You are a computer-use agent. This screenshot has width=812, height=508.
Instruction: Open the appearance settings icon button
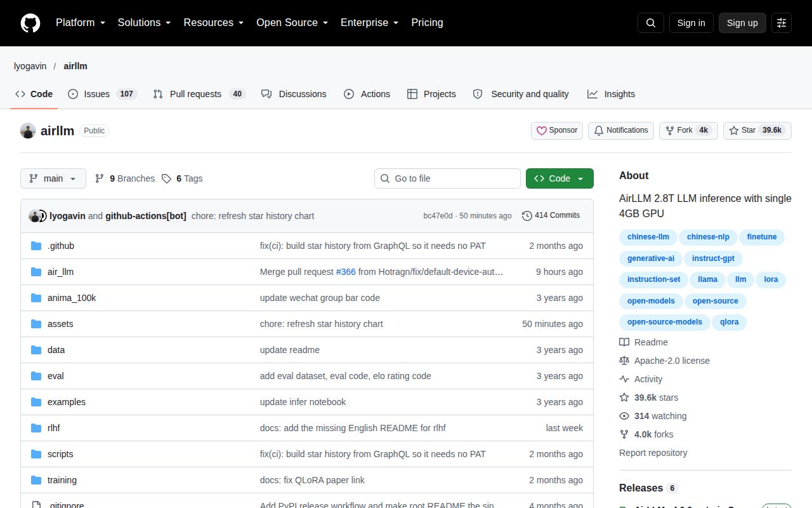pos(782,23)
